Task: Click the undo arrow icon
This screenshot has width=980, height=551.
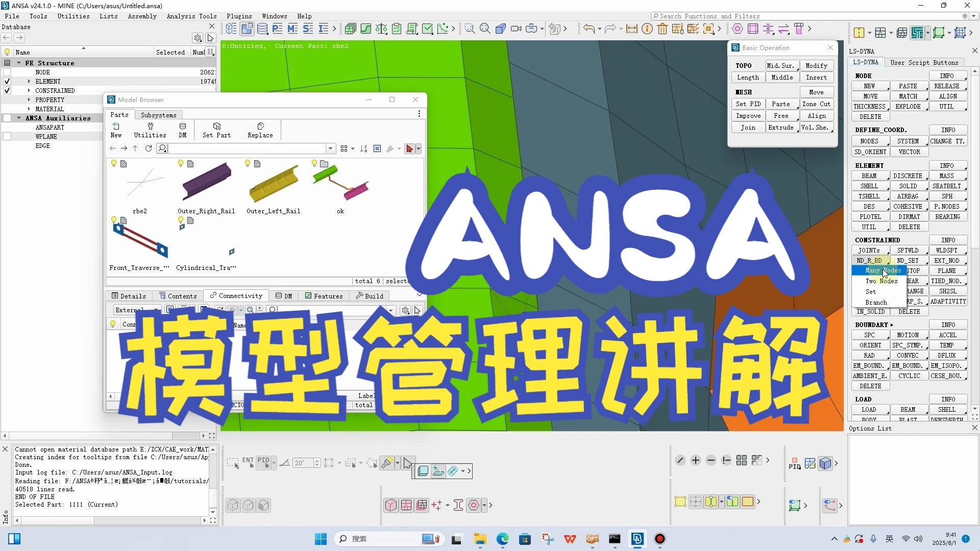Action: 589,29
